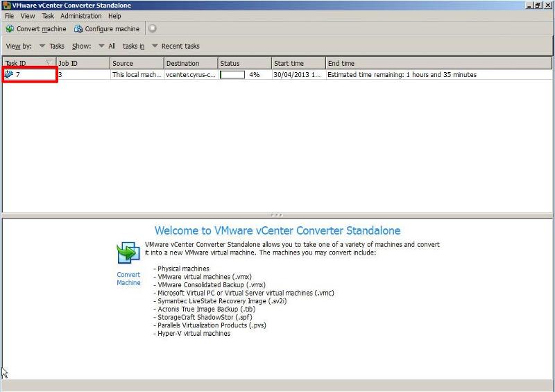Sort by the Start time column header
Image resolution: width=555 pixels, height=392 pixels.
tap(299, 63)
